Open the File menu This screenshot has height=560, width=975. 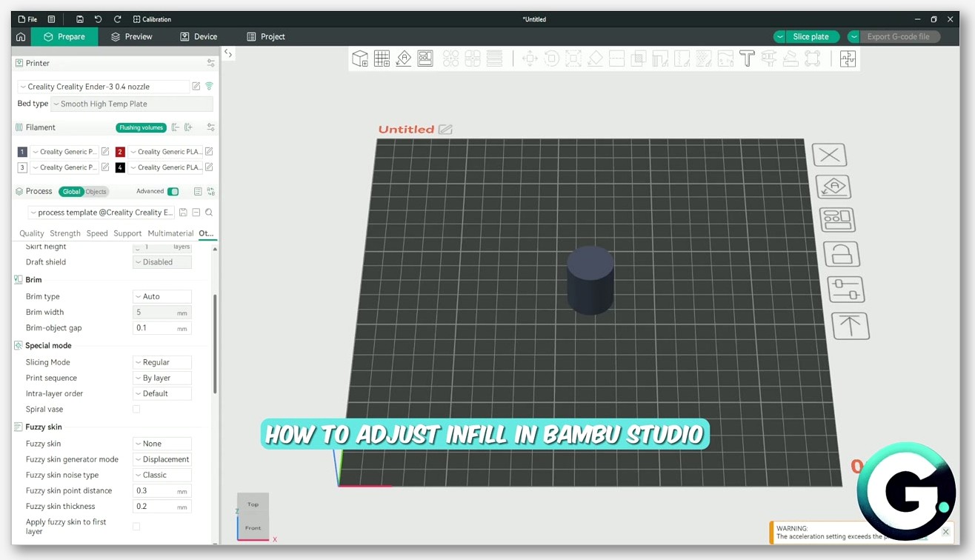(27, 19)
